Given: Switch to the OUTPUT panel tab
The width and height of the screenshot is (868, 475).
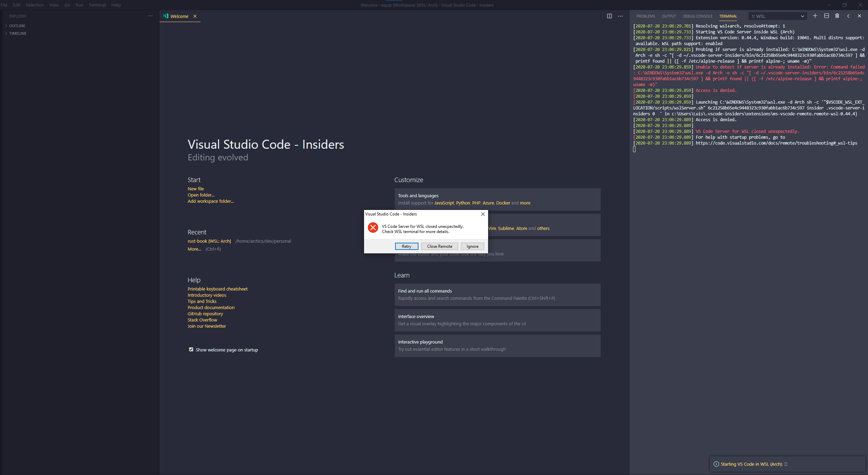Looking at the screenshot, I should 669,16.
